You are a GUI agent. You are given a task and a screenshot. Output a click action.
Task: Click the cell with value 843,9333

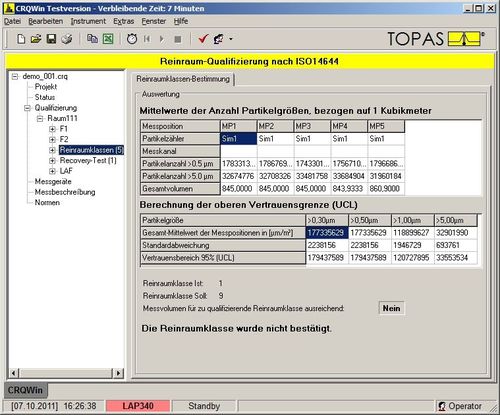pyautogui.click(x=349, y=189)
